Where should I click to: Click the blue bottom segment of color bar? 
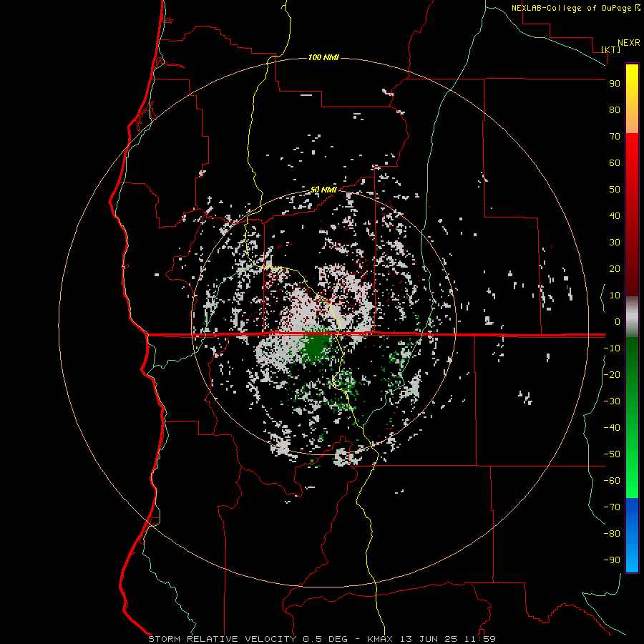pyautogui.click(x=632, y=535)
